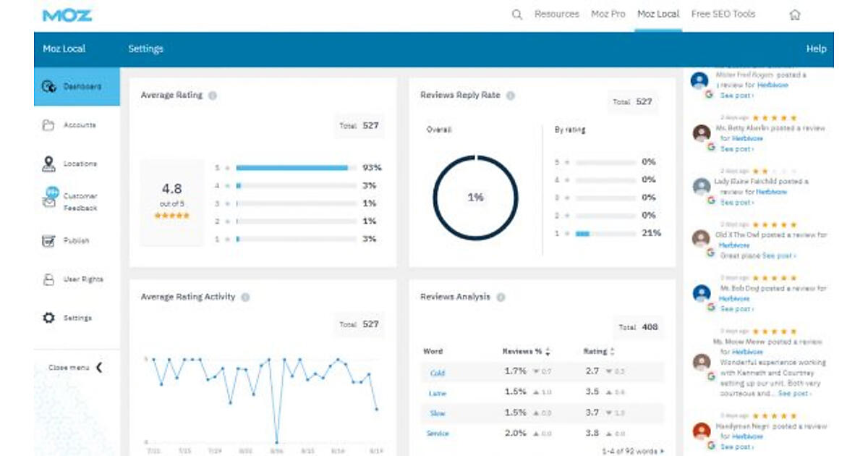
Task: Show info tooltip for Average Rating
Action: click(213, 96)
